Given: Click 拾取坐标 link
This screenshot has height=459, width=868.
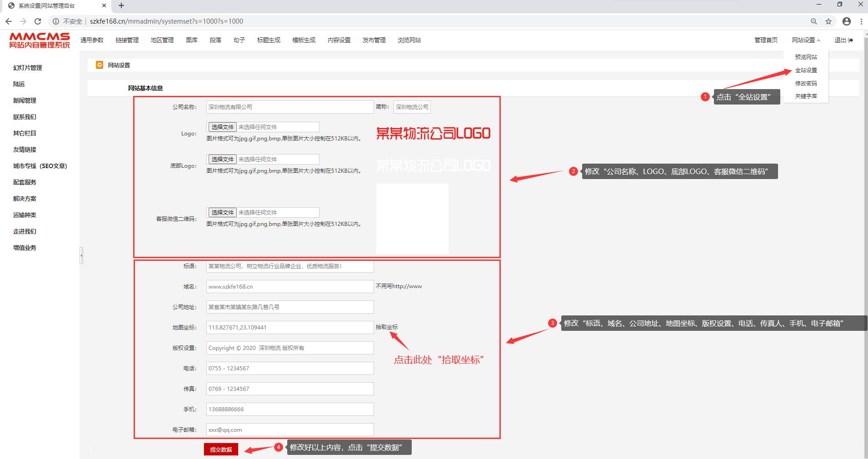Looking at the screenshot, I should [386, 327].
